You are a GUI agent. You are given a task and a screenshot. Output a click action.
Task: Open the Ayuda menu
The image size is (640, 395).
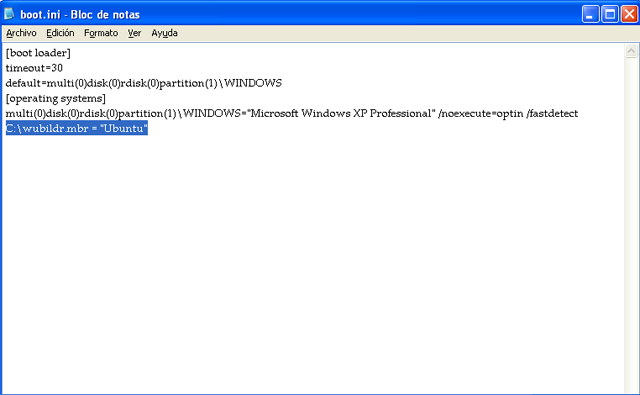tap(164, 33)
